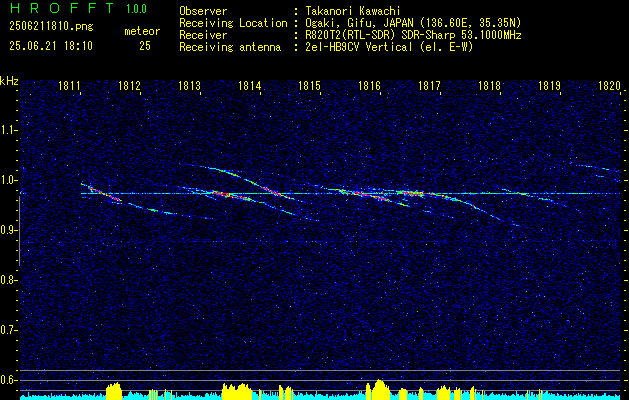Click the Receiving Location label
This screenshot has width=629, height=400.
pos(233,23)
